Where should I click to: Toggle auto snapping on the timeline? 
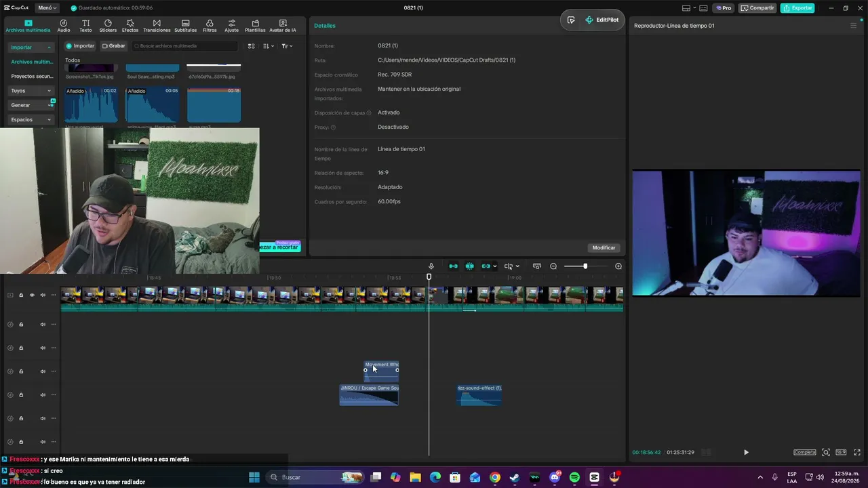point(469,266)
